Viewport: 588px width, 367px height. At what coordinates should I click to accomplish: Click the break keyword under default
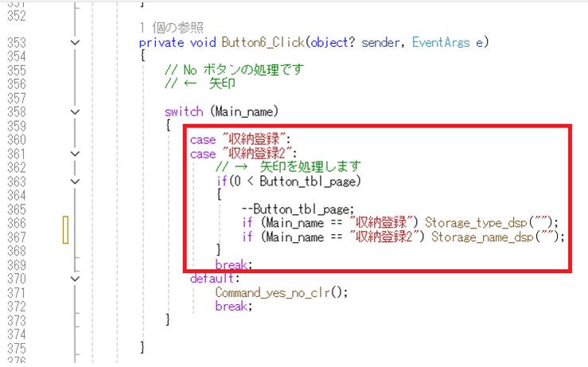click(x=231, y=306)
